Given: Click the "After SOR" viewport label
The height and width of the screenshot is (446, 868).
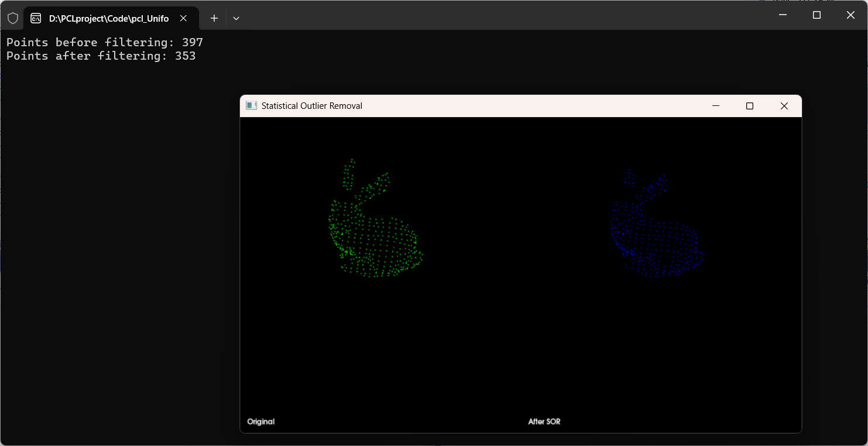Looking at the screenshot, I should (x=544, y=421).
